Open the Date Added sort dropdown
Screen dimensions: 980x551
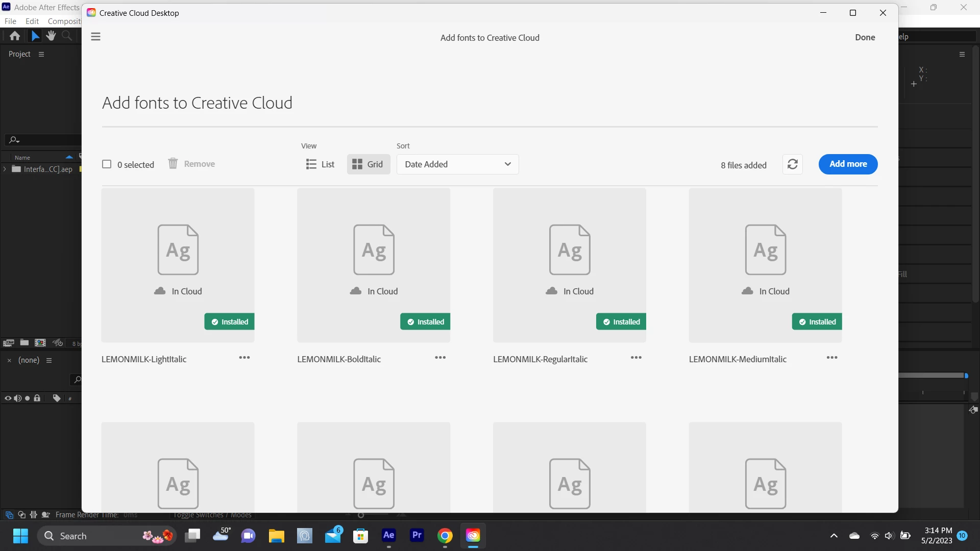click(457, 164)
